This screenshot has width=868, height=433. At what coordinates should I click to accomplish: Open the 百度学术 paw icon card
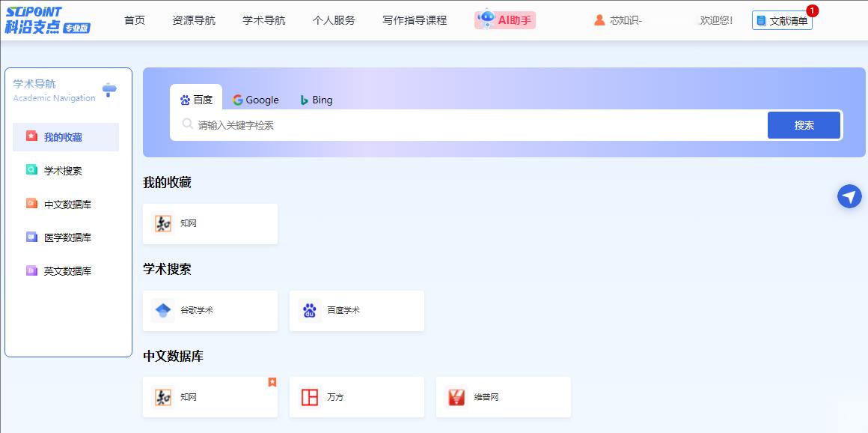[309, 310]
